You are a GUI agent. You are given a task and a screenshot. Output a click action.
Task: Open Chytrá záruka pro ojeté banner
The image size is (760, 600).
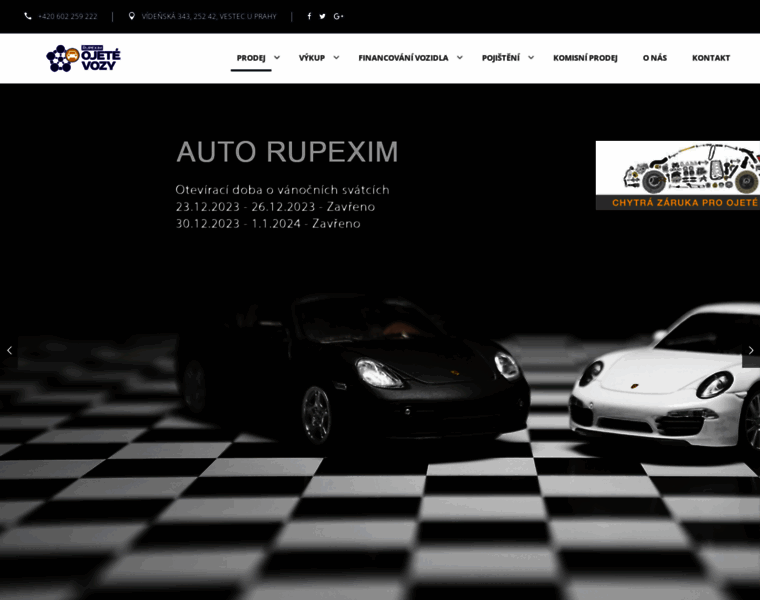coord(678,175)
